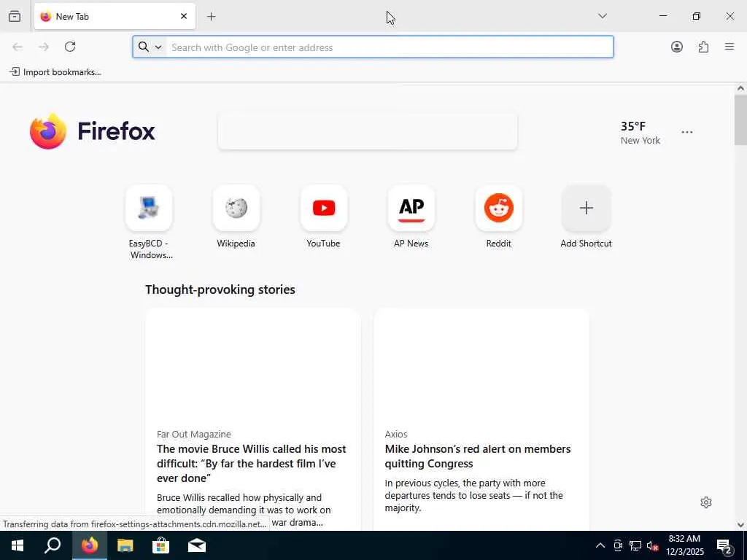Click the Firefox logo on new tab page
The height and width of the screenshot is (560, 747).
point(93,131)
